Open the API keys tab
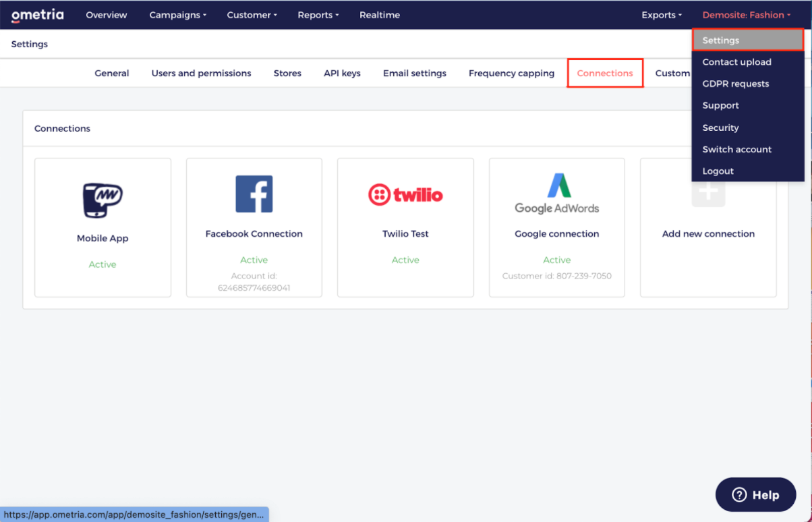The height and width of the screenshot is (522, 812). click(342, 73)
